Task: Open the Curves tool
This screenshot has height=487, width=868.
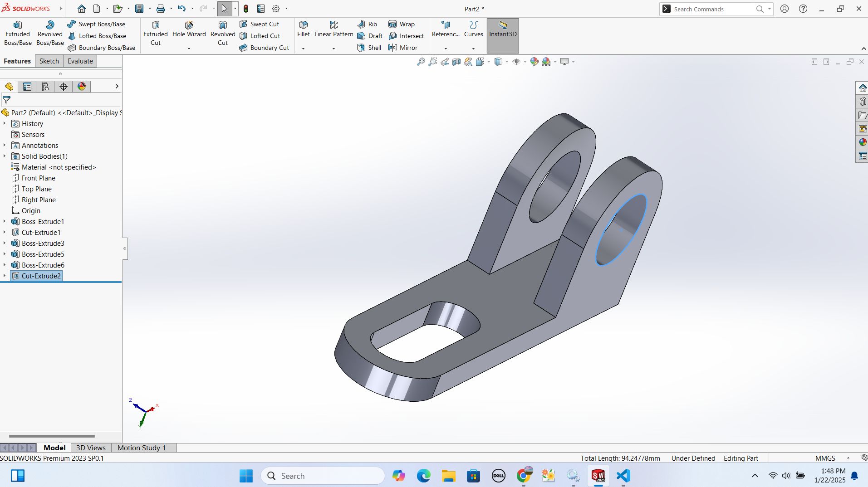Action: (474, 30)
